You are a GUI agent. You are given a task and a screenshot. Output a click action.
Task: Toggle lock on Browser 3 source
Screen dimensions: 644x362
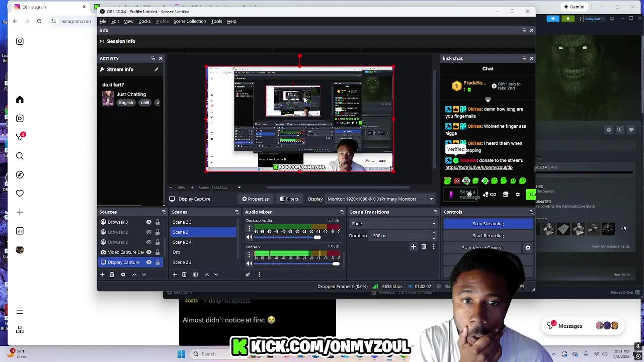pos(157,222)
